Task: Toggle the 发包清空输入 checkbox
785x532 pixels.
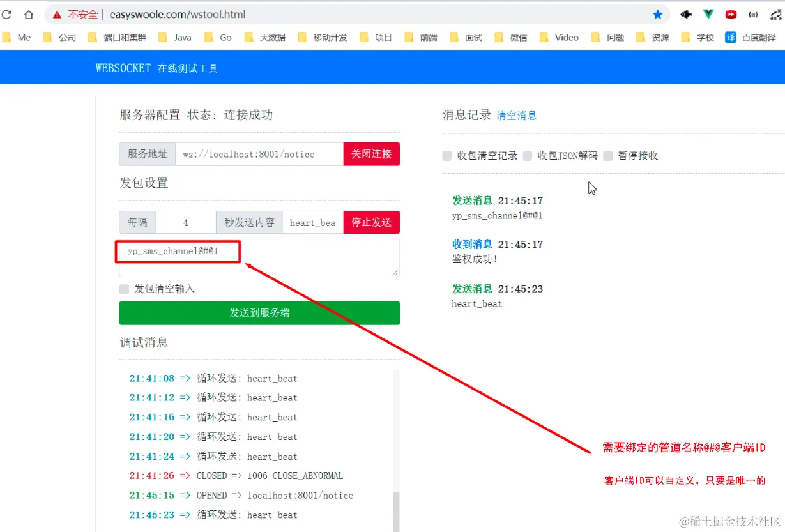Action: coord(124,289)
